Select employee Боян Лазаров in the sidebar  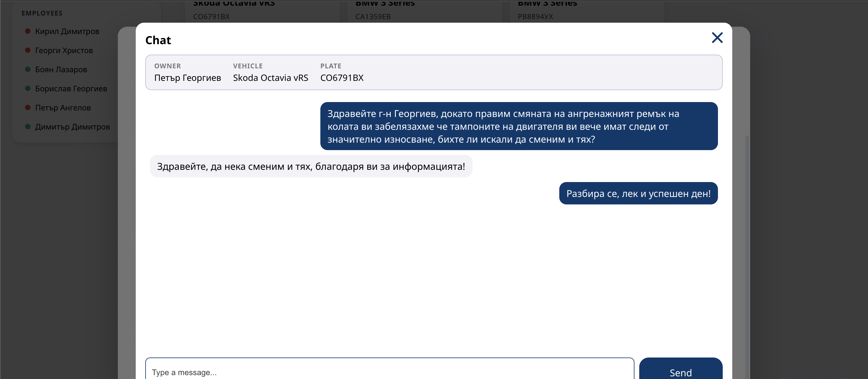point(61,70)
